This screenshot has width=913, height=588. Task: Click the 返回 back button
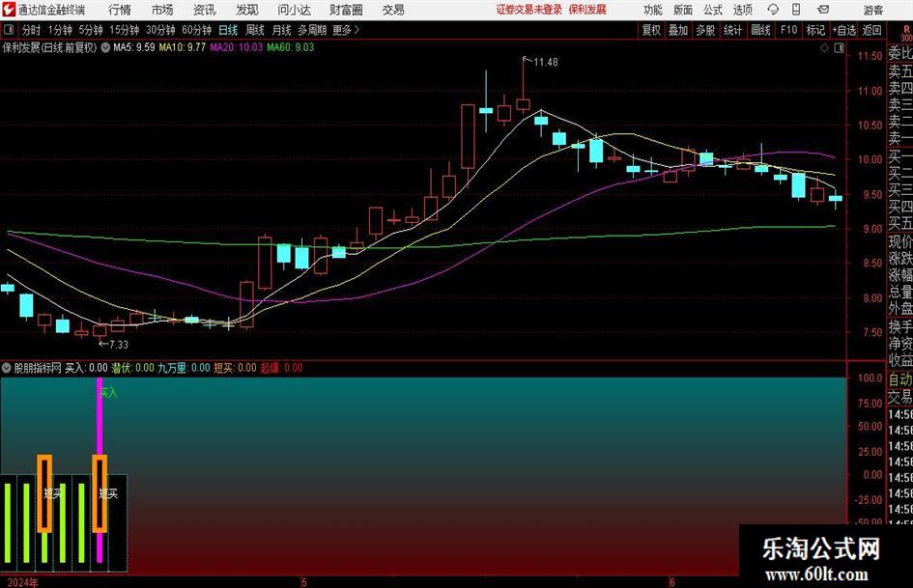coord(871,30)
